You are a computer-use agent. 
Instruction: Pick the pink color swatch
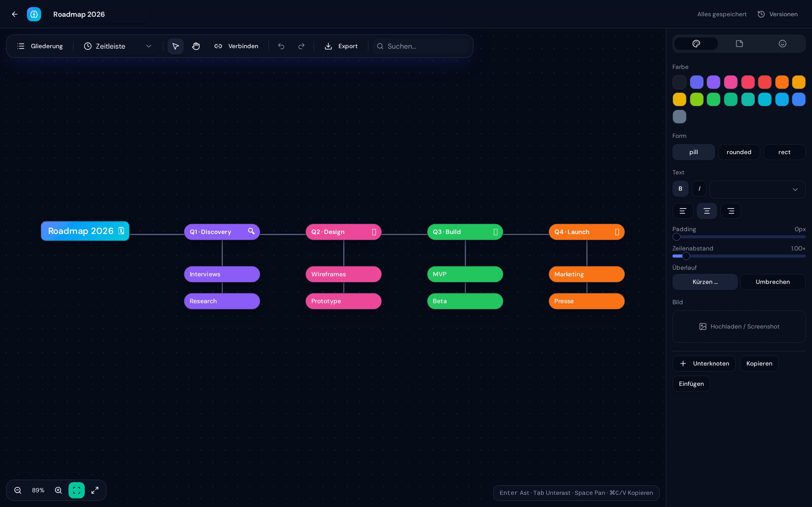point(731,82)
